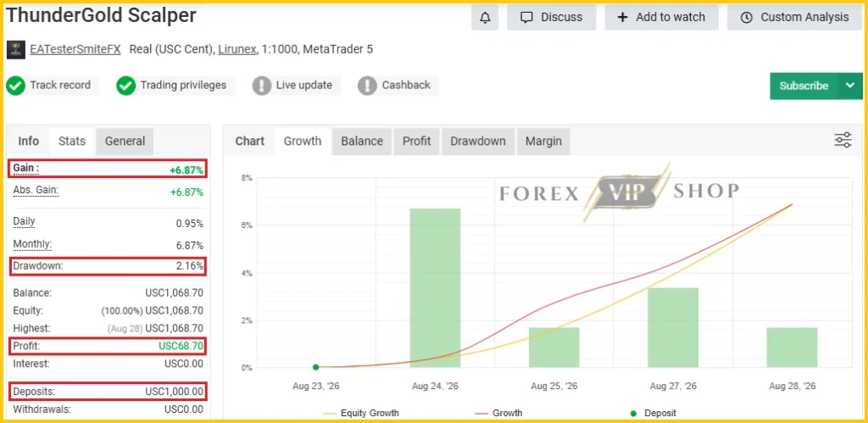Click the Drawdown value 2.16%
The width and height of the screenshot is (868, 423).
pyautogui.click(x=189, y=266)
